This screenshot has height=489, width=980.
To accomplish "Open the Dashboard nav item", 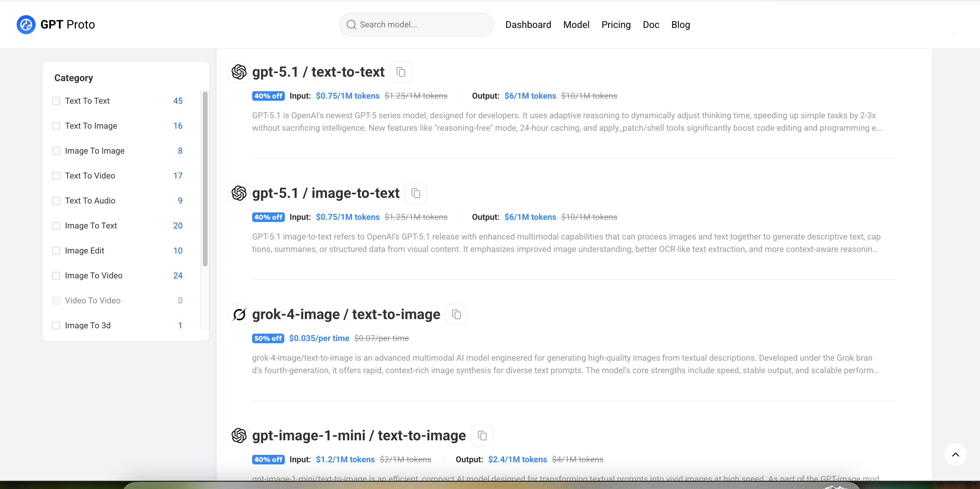I will [x=528, y=25].
